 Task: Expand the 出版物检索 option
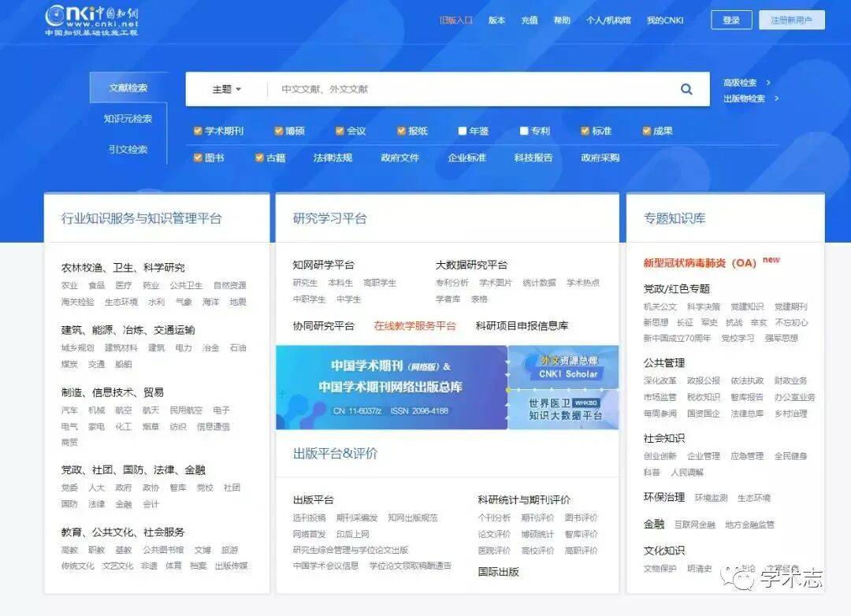pyautogui.click(x=742, y=99)
